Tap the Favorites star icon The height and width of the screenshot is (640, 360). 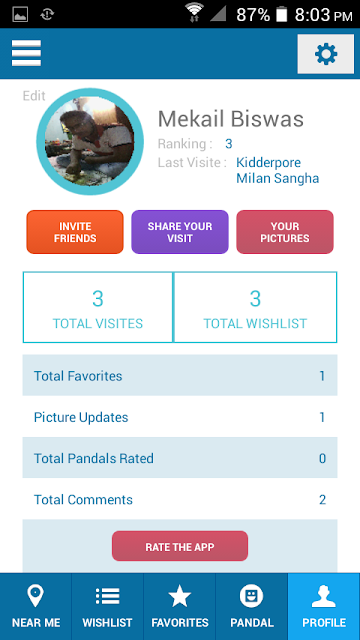(x=180, y=596)
